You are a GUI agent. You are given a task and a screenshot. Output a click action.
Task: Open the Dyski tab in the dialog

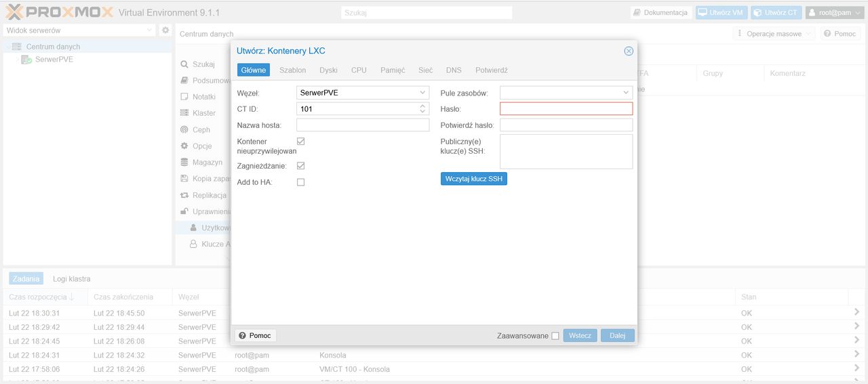tap(328, 70)
